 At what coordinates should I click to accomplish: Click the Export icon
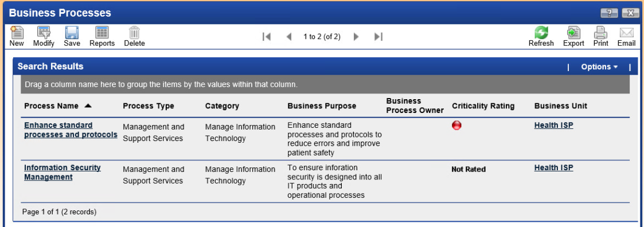click(x=573, y=33)
